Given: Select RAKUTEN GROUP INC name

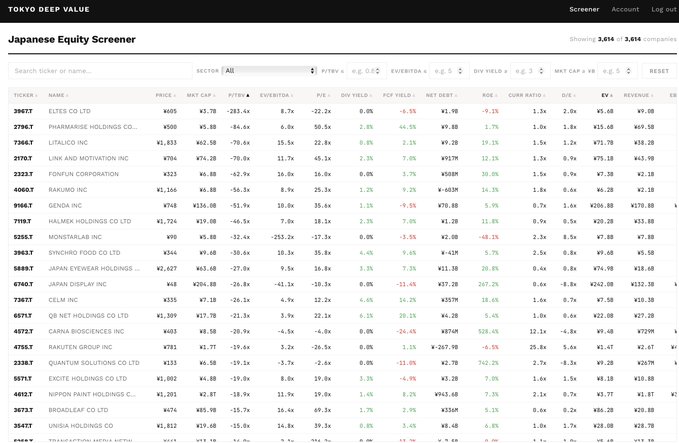Looking at the screenshot, I should coord(80,347).
